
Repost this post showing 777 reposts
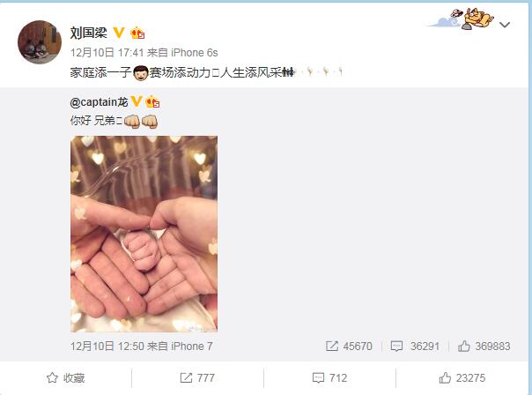197,377
